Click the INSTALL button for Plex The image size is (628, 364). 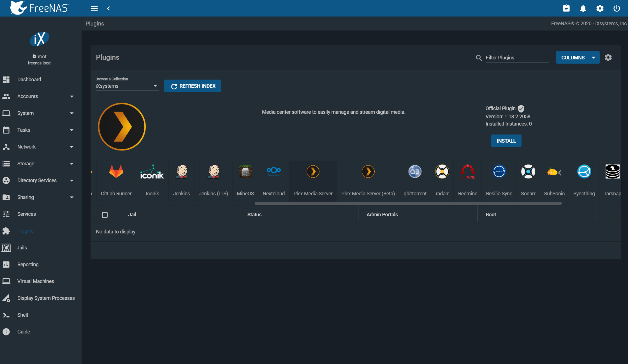[506, 140]
